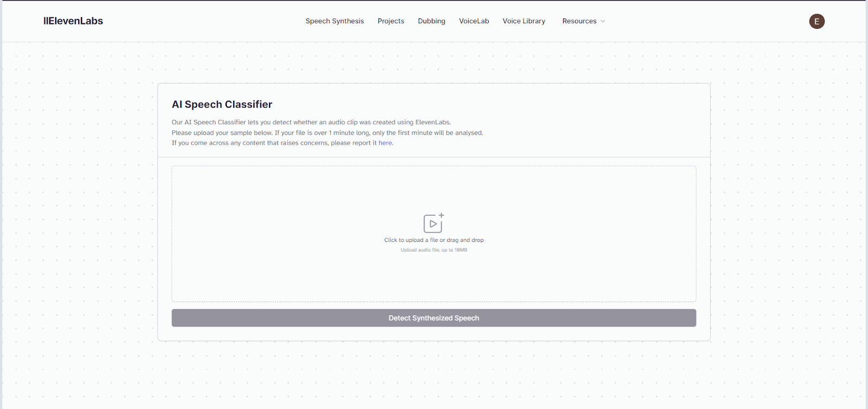Click 'Click to upload a file or drag and drop'
Screen dimensions: 868x409
(x=433, y=240)
